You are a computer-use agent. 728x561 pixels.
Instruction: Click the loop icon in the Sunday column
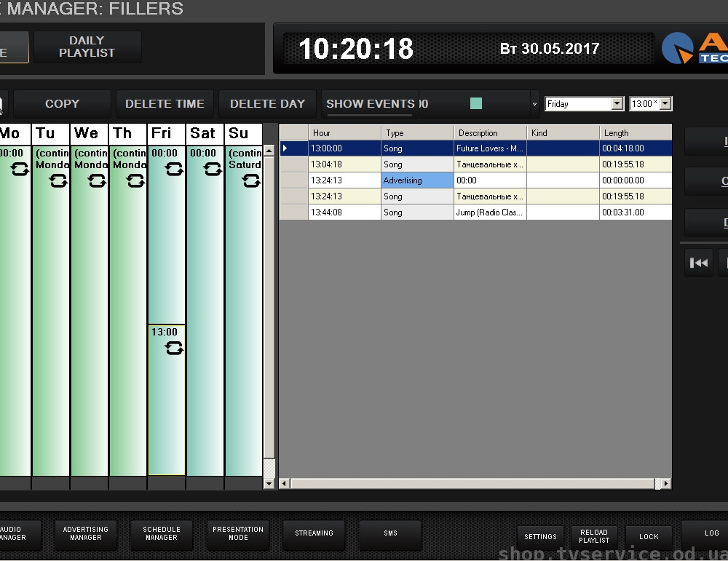click(251, 180)
